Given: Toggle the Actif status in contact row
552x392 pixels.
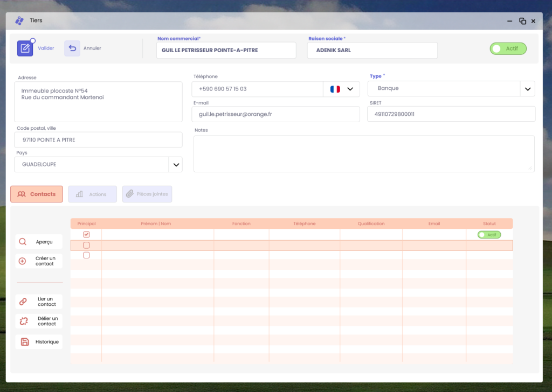Looking at the screenshot, I should click(x=489, y=235).
